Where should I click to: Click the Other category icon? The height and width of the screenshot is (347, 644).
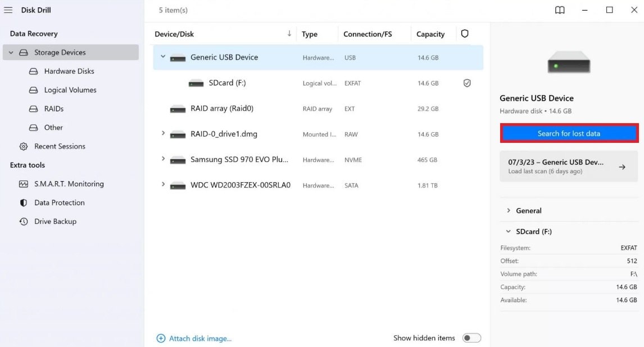pos(33,128)
